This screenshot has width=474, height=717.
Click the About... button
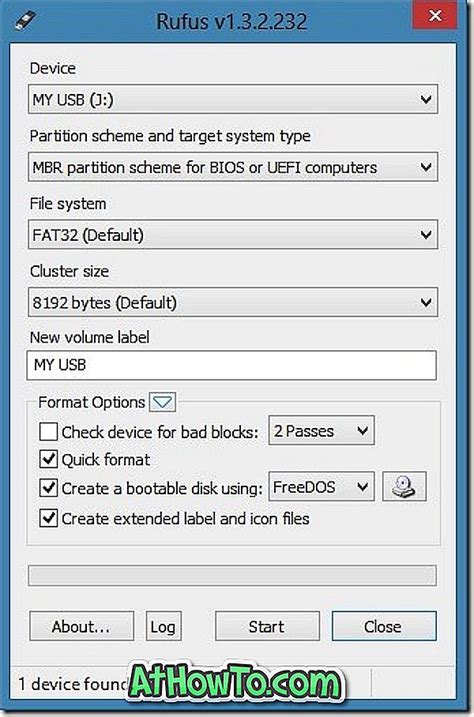(x=81, y=626)
